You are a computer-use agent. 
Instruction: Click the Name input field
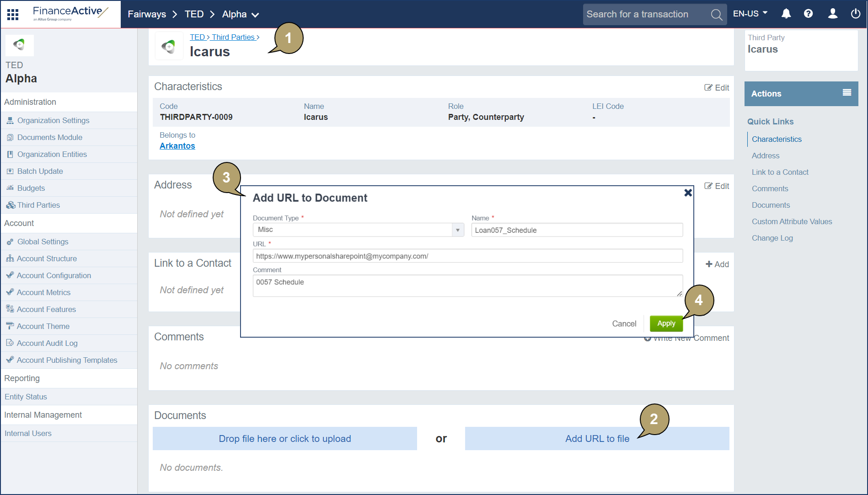[x=577, y=230]
